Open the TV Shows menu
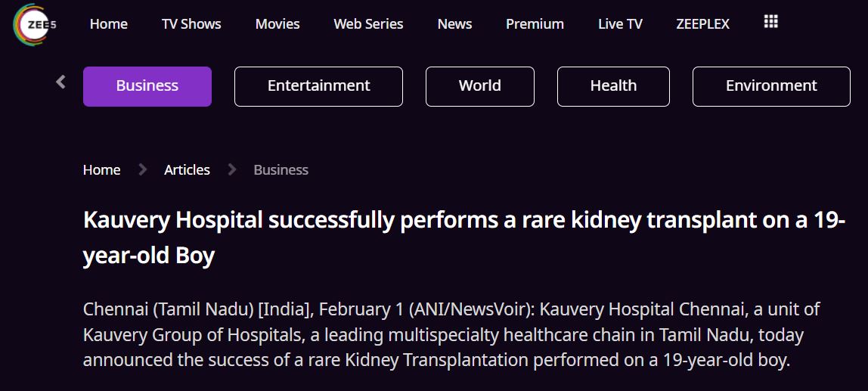868x391 pixels. (191, 24)
